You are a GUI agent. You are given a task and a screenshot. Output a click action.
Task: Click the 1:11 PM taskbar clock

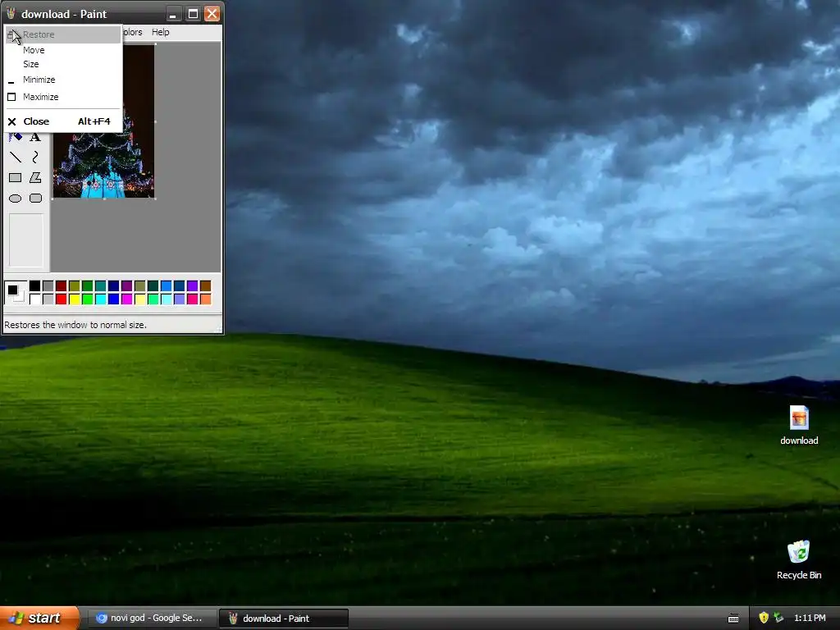[x=810, y=618]
